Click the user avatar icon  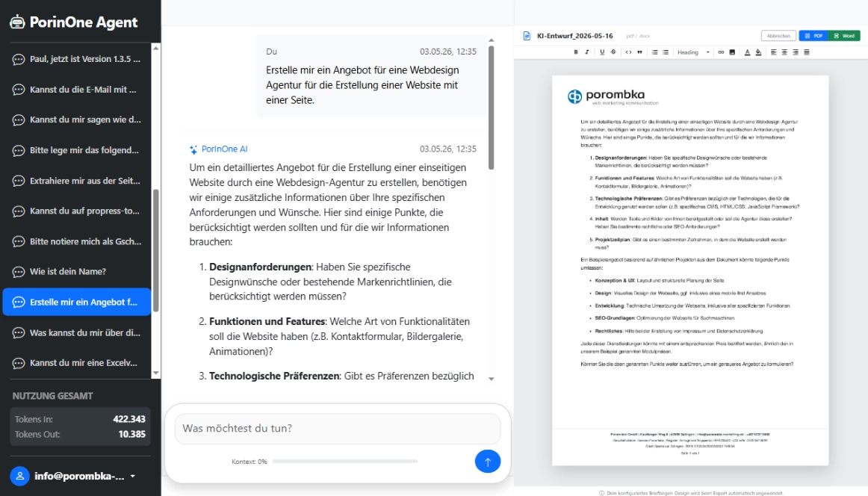point(19,476)
